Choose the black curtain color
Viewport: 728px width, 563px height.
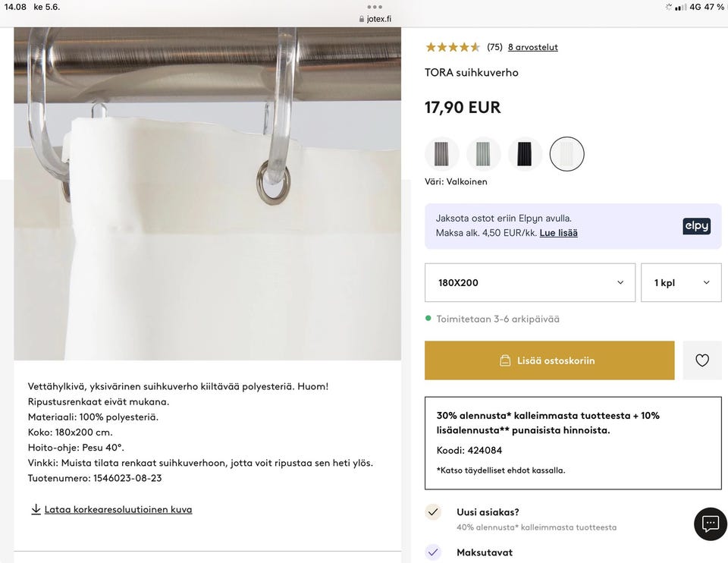point(525,154)
